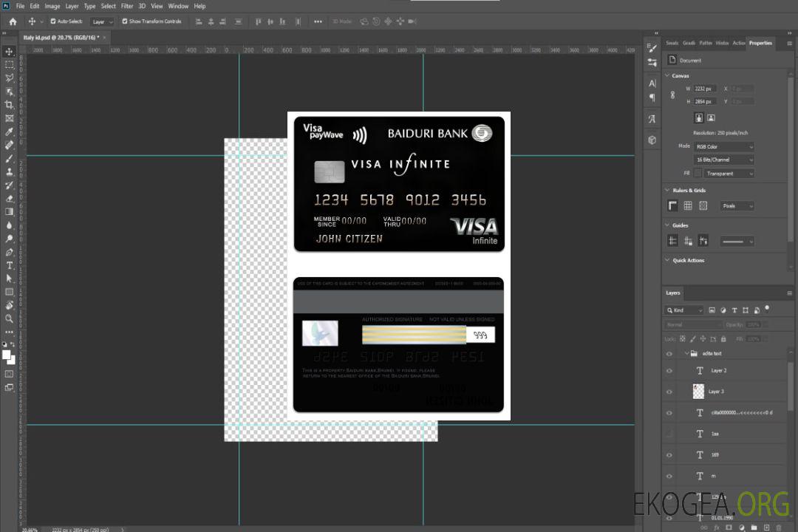
Task: Select the Blur tool
Action: (x=9, y=225)
